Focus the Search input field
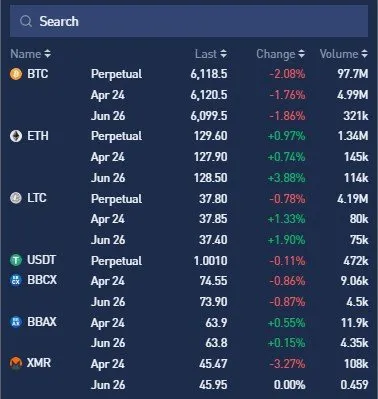The image size is (378, 399). click(189, 22)
